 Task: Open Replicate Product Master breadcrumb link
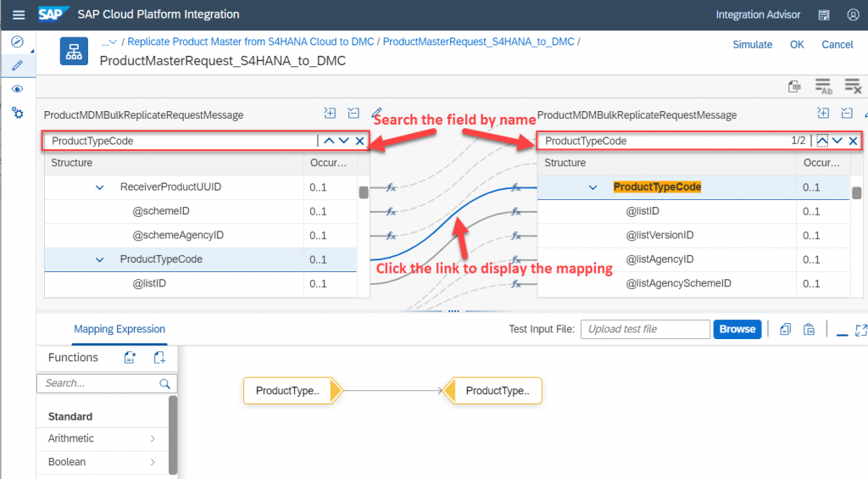(251, 42)
